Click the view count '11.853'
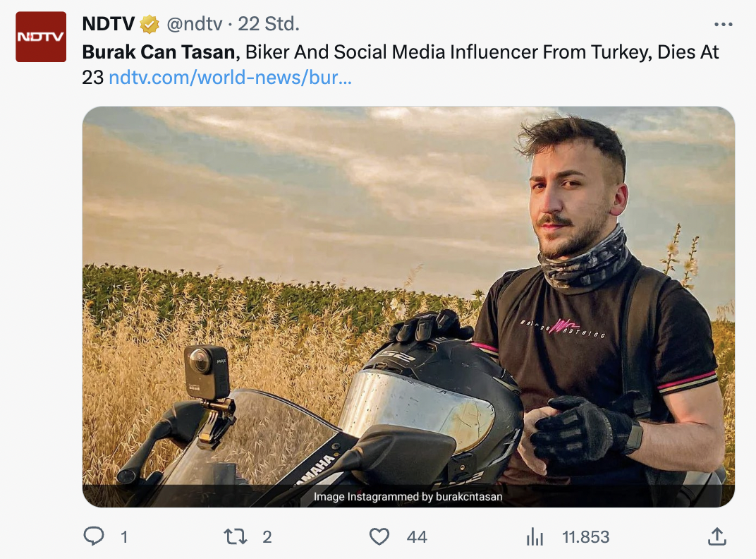756x559 pixels. tap(585, 537)
